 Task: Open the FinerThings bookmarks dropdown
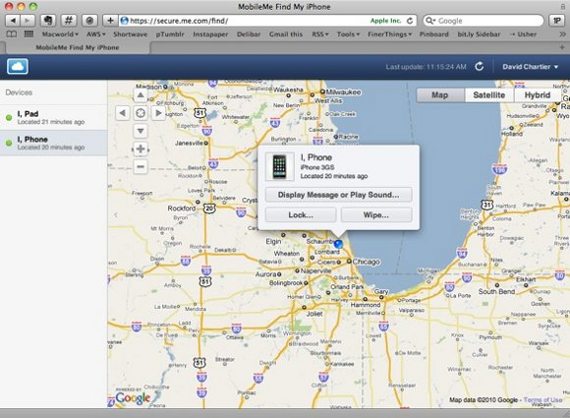[x=390, y=34]
